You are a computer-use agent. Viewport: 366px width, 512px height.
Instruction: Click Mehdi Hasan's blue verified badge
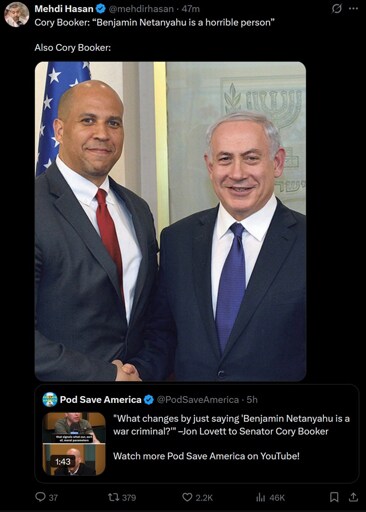click(101, 9)
